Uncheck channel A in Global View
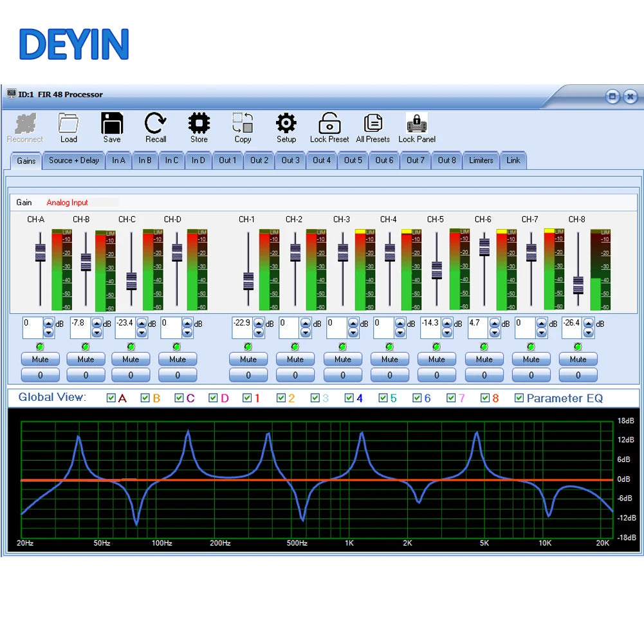Viewport: 644px width, 644px height. coord(111,398)
